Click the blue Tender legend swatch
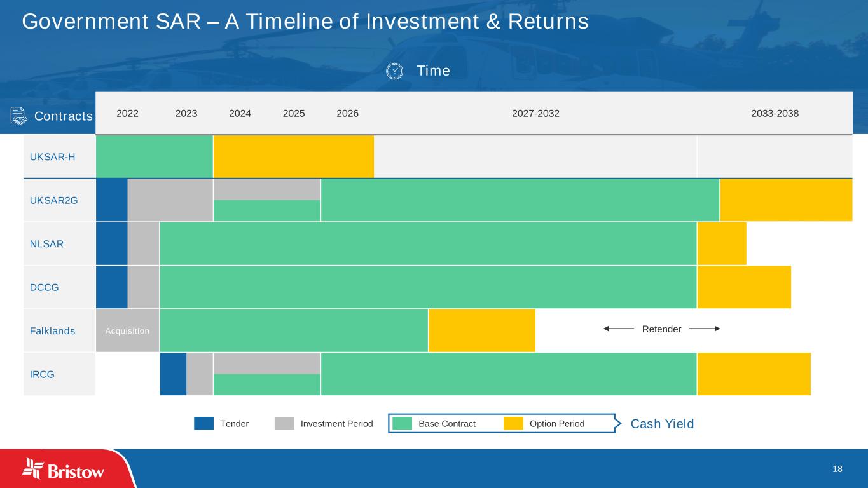Viewport: 868px width, 488px height. pos(203,423)
